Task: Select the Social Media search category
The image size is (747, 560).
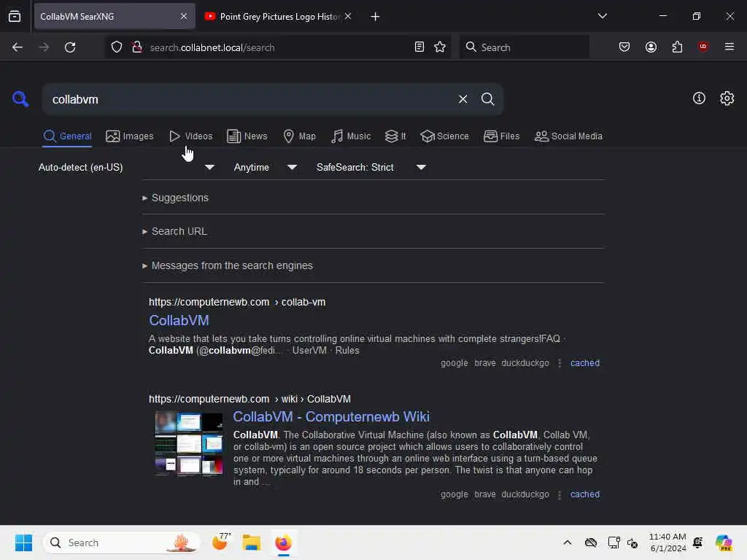Action: click(x=568, y=136)
